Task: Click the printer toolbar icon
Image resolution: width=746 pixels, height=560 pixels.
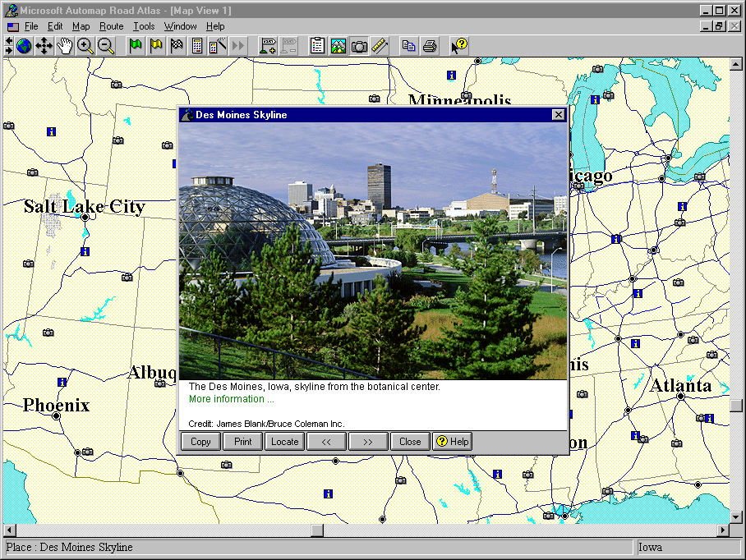Action: pyautogui.click(x=429, y=46)
